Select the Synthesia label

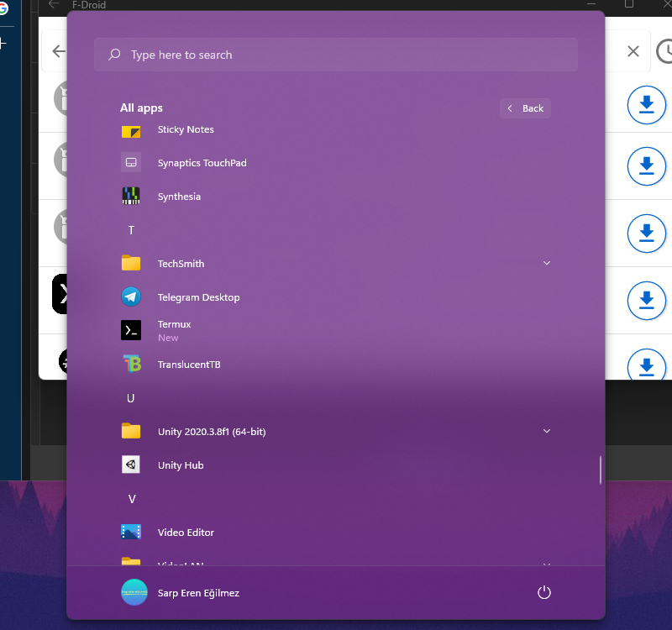click(x=179, y=197)
